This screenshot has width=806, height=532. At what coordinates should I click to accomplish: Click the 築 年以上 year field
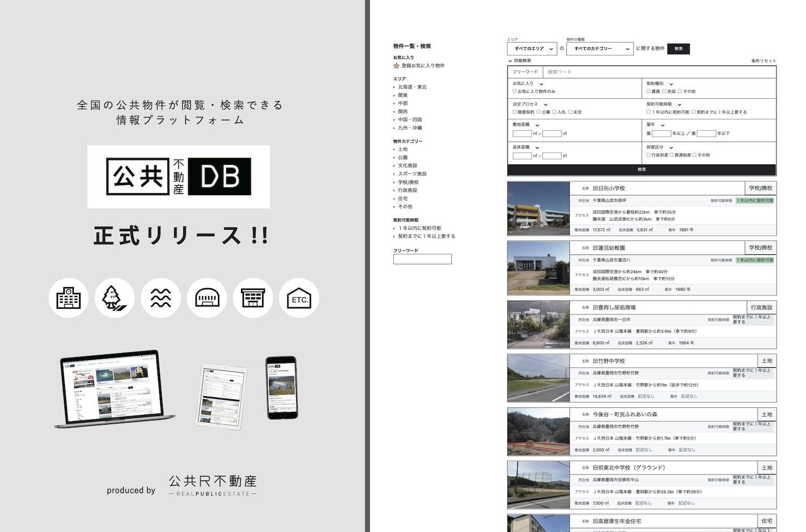tap(661, 134)
